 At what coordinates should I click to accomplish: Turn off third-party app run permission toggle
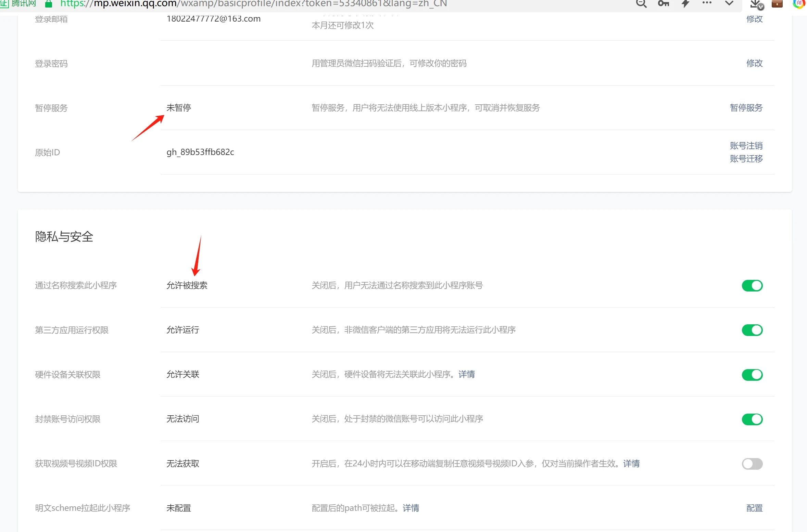pyautogui.click(x=752, y=330)
